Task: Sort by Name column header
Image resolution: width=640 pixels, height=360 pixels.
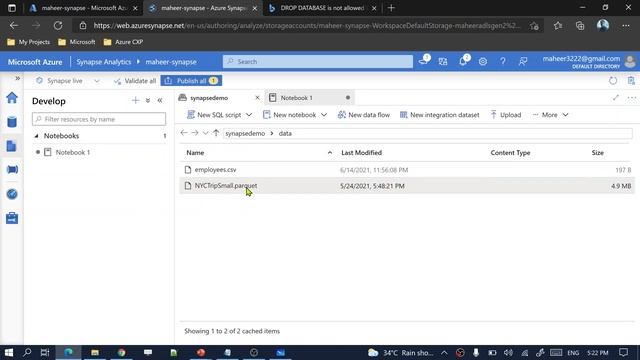Action: 195,153
